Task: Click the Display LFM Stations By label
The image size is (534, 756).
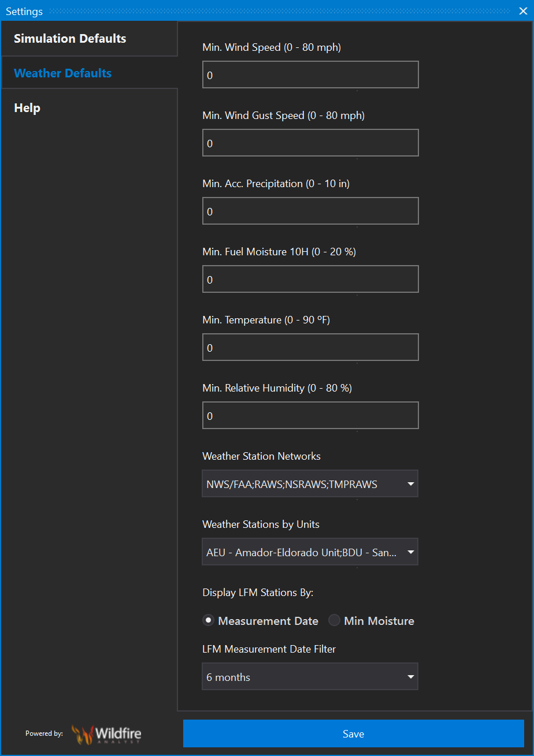Action: 258,593
